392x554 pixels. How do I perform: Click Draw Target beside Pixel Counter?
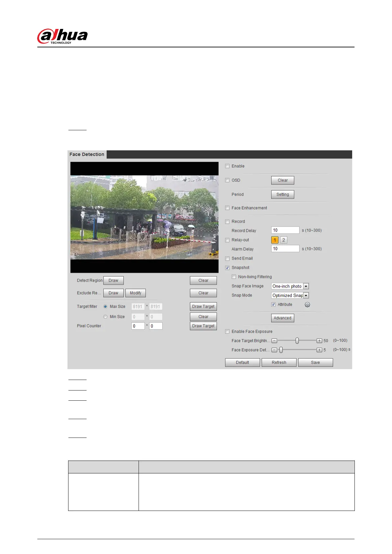[x=203, y=326]
